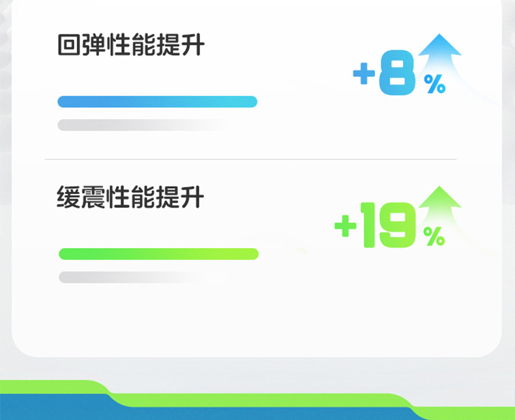Image resolution: width=515 pixels, height=420 pixels.
Task: Click the blue wave band at the bottom
Action: click(196, 409)
